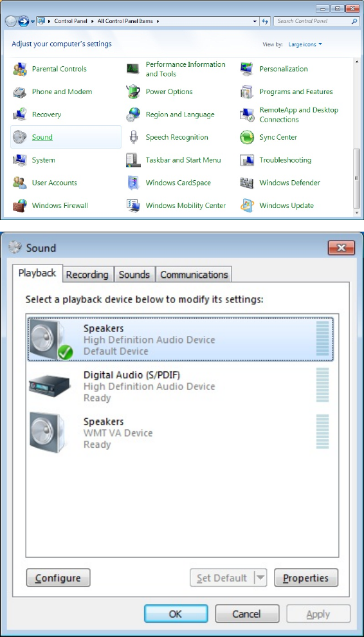Open the Troubleshooting icon
This screenshot has height=637, width=364.
coord(247,160)
